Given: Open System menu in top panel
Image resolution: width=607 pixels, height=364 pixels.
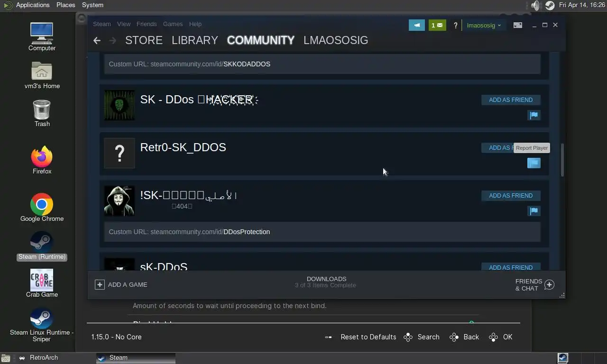Looking at the screenshot, I should point(92,5).
